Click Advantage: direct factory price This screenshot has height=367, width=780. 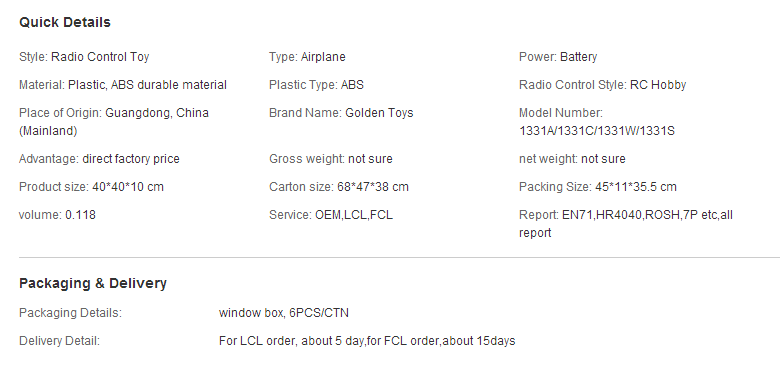pyautogui.click(x=99, y=159)
